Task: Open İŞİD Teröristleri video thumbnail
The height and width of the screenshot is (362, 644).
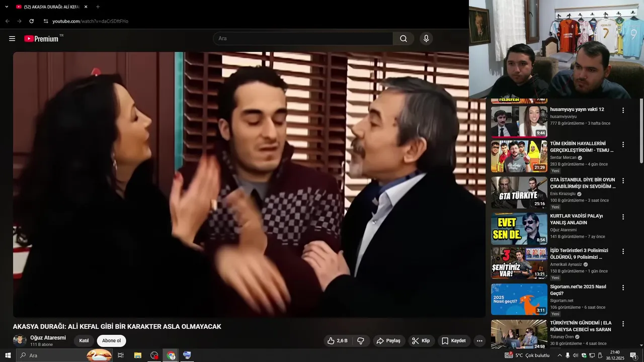Action: pyautogui.click(x=519, y=263)
